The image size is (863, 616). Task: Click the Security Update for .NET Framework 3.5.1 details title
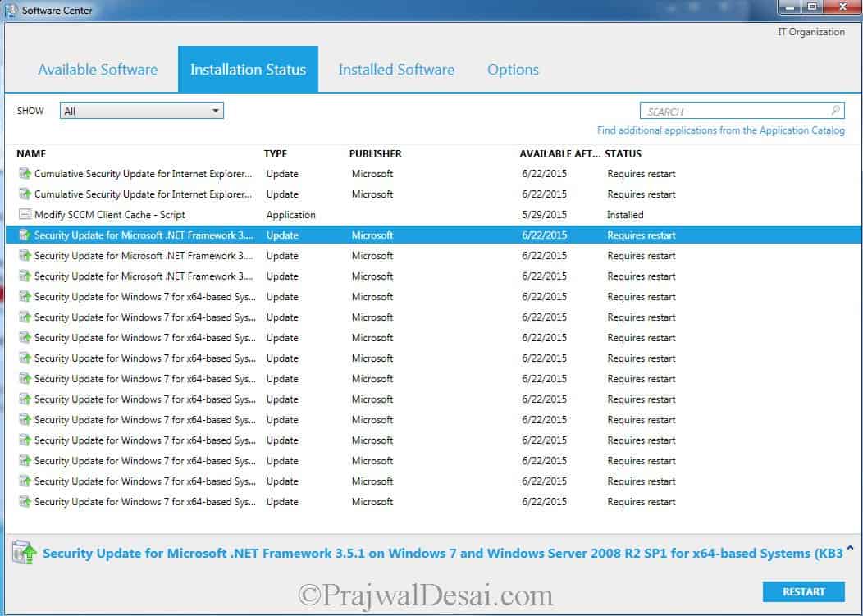tap(442, 553)
